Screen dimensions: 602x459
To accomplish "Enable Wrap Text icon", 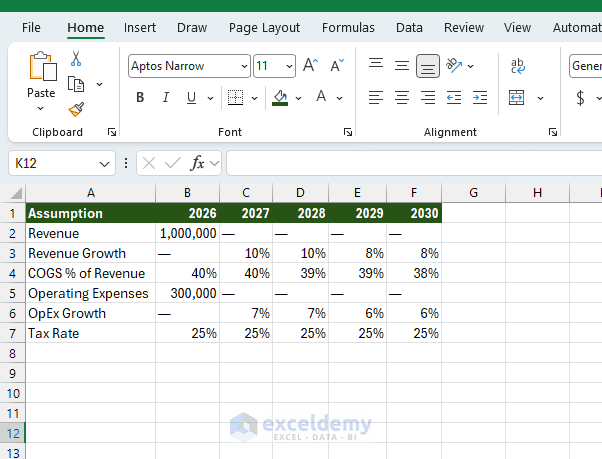I will click(x=517, y=66).
